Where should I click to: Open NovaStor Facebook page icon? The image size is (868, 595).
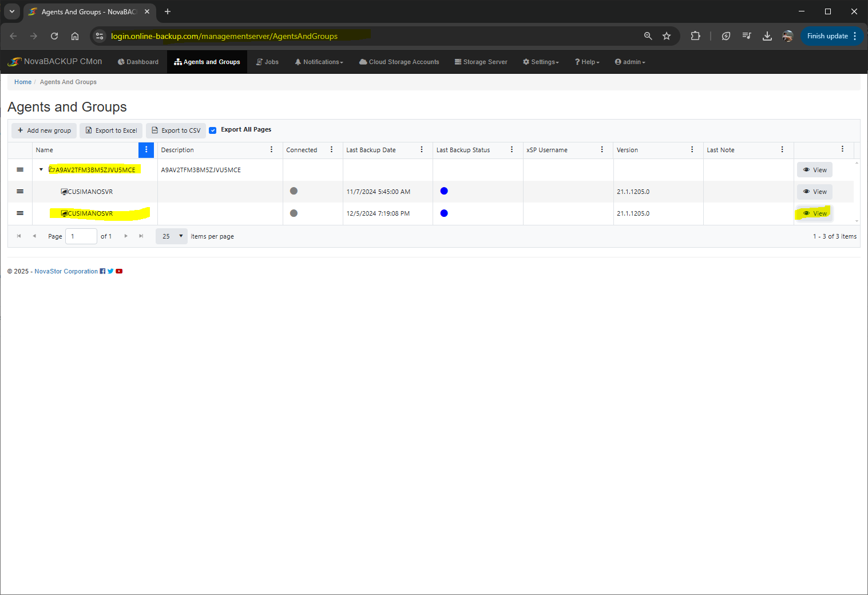click(102, 271)
